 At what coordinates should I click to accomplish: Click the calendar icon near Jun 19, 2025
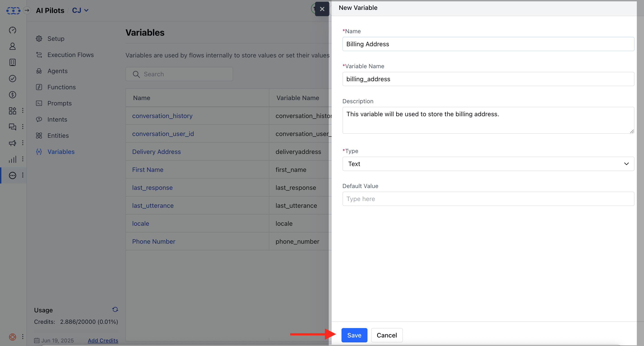(x=37, y=340)
